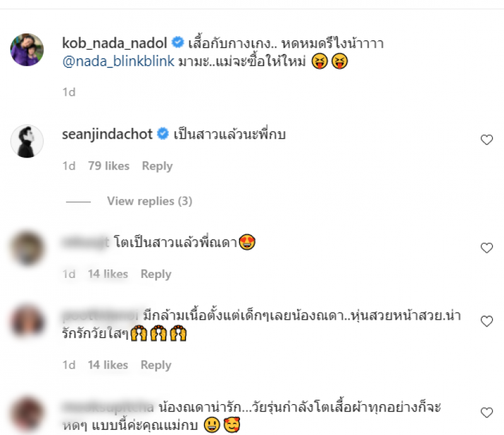
Task: View 14 likes on 'มีกล้ามเนื้อ' comment
Action: pyautogui.click(x=108, y=365)
